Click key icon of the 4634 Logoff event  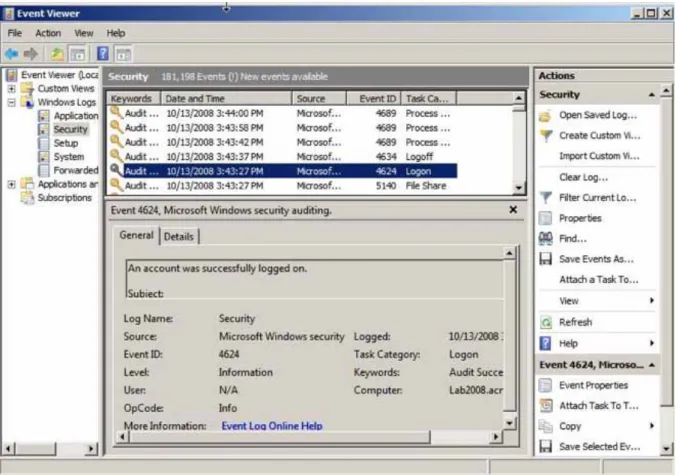[x=116, y=155]
